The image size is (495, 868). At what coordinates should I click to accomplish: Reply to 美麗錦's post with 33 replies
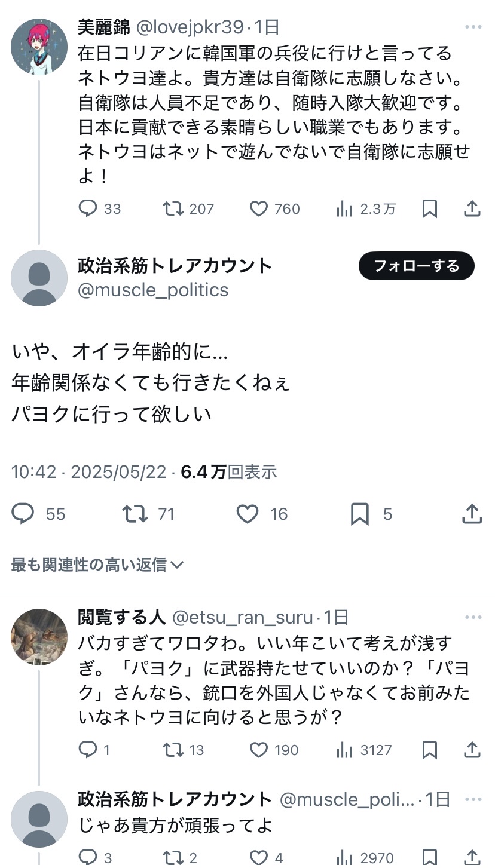coord(88,208)
